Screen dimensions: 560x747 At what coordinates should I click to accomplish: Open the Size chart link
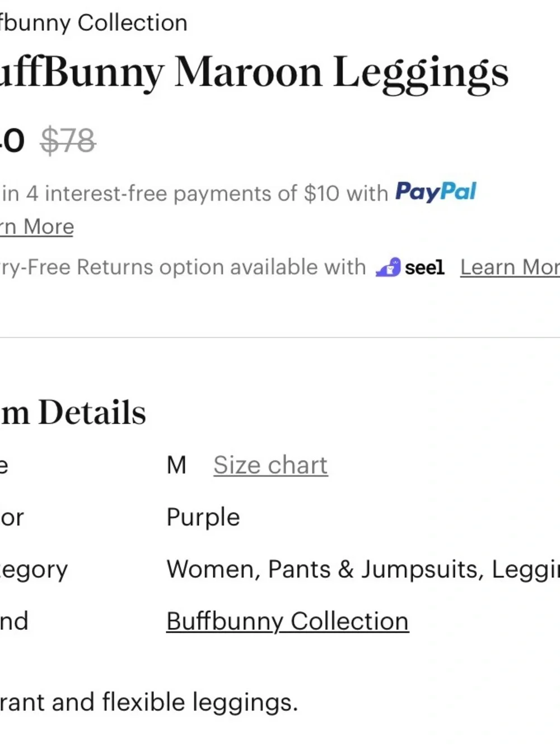(x=270, y=465)
